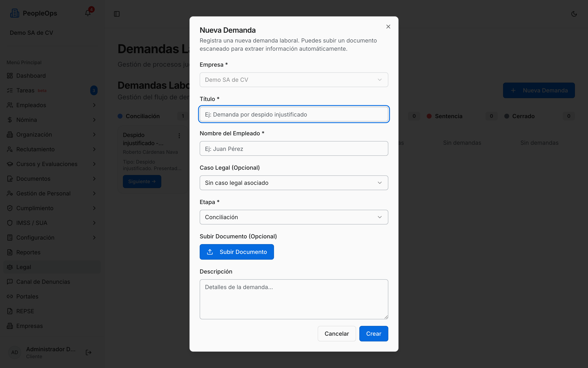Screen dimensions: 588x368
Task: Open the Etapa dropdown
Action: point(294,217)
